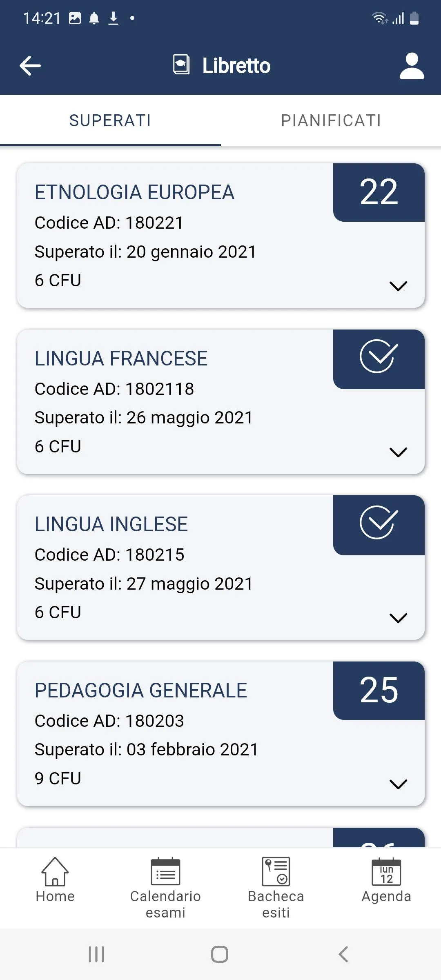Expand the Pedagogia Generale card chevron
This screenshot has width=441, height=980.
click(x=398, y=784)
